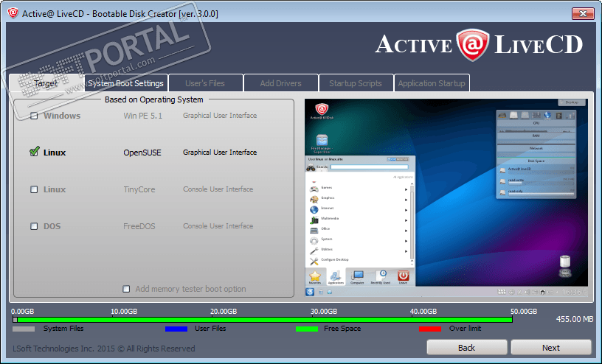Click the blue User Files legend swatch

(x=176, y=329)
